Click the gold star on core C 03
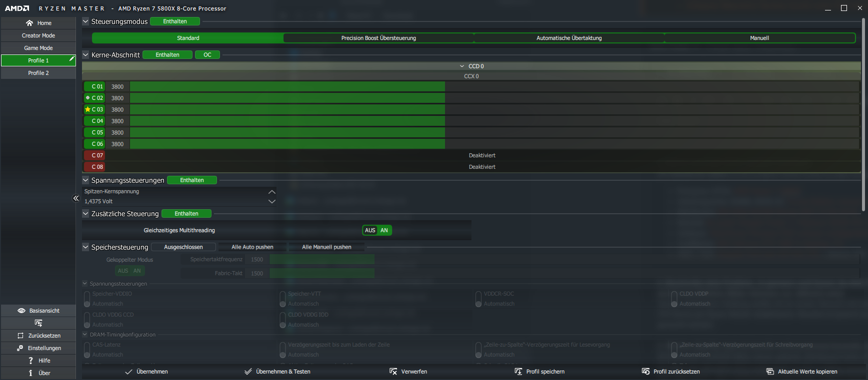This screenshot has width=868, height=380. tap(88, 109)
